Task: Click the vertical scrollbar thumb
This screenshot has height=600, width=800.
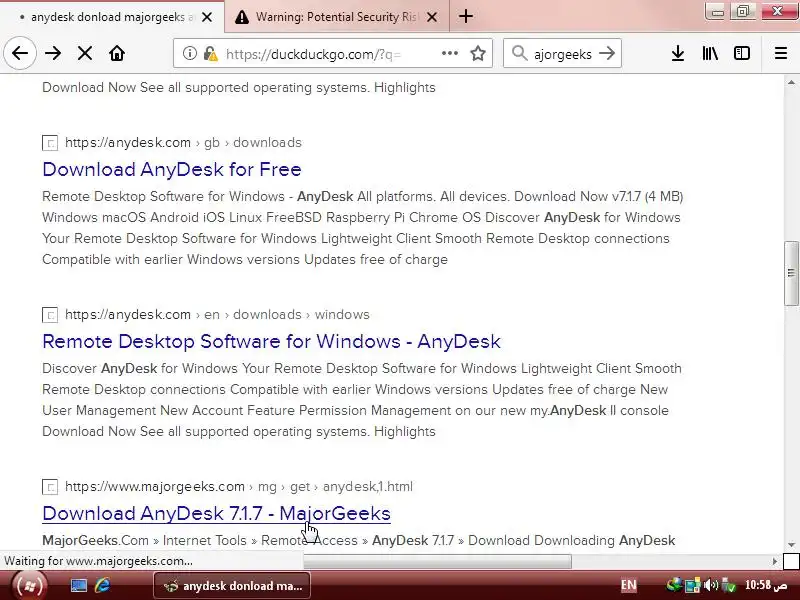Action: tap(791, 273)
